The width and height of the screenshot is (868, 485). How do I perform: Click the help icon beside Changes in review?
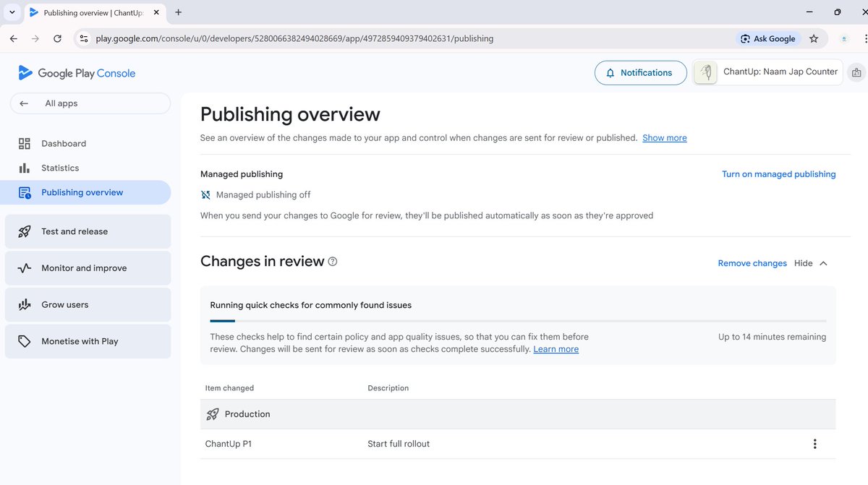point(333,262)
